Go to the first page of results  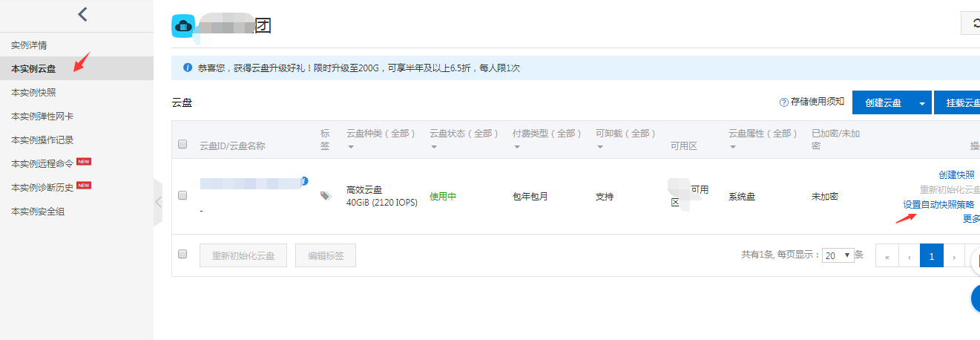(x=887, y=255)
